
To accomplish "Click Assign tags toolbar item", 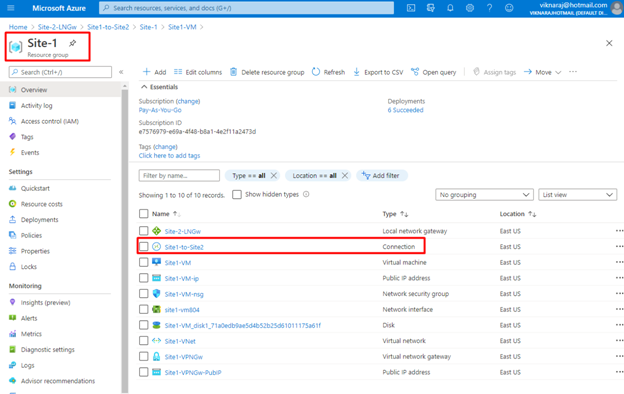I will click(x=494, y=72).
